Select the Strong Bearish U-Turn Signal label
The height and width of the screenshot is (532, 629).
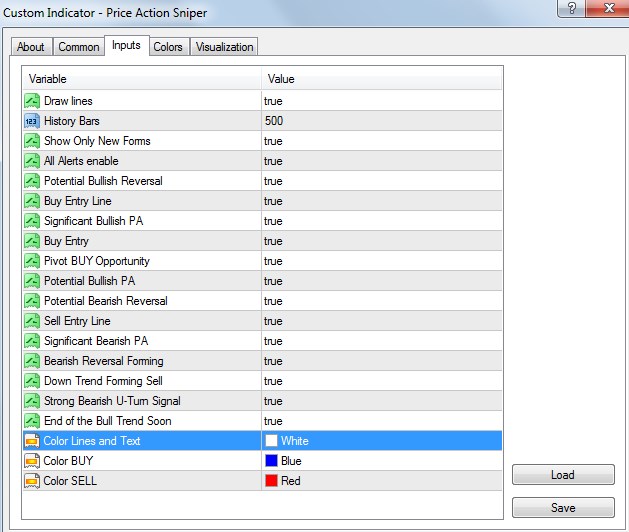[x=112, y=401]
